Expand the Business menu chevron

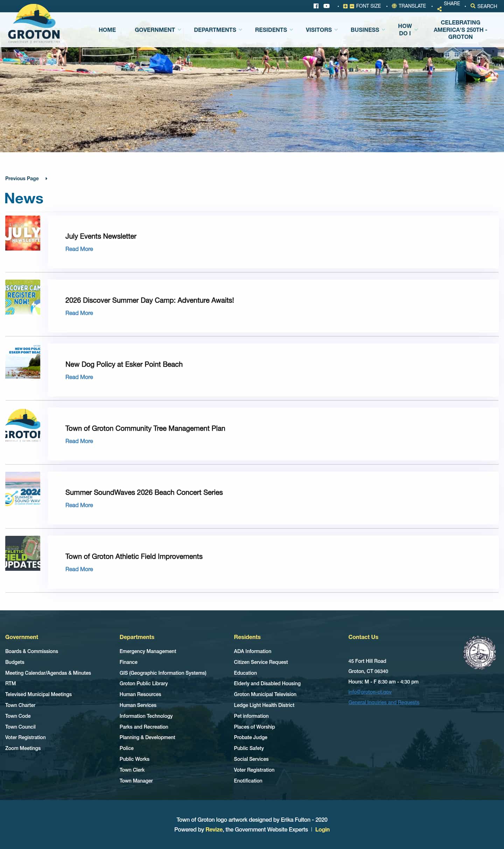click(x=383, y=30)
